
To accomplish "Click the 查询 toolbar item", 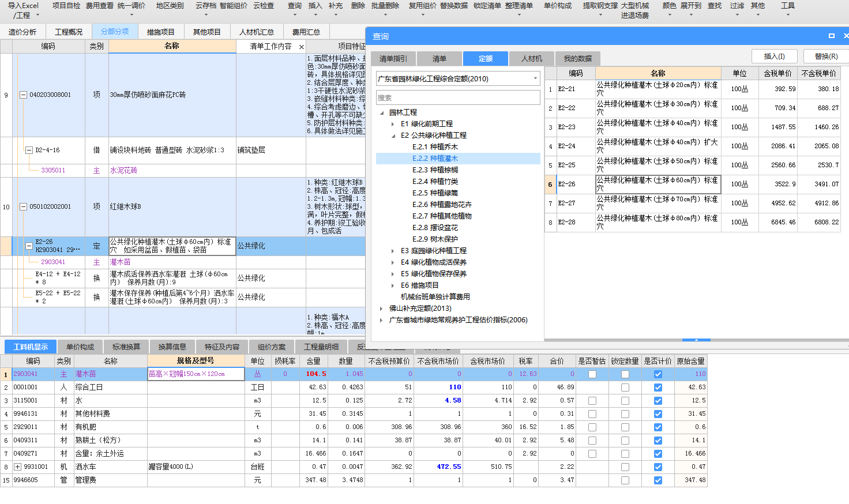I will 295,6.
